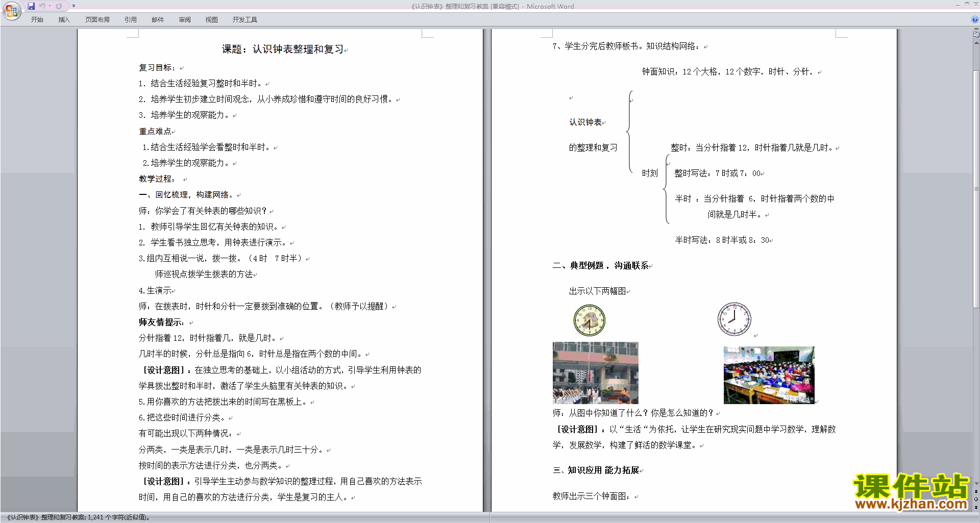
Task: Click the line 整时写法：7时或7：00
Action: click(718, 173)
